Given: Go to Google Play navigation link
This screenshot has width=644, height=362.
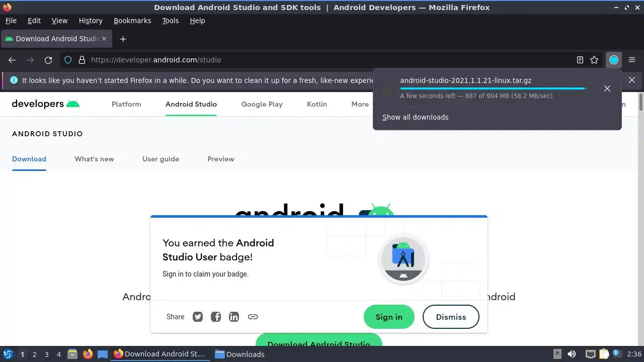Looking at the screenshot, I should click(262, 104).
